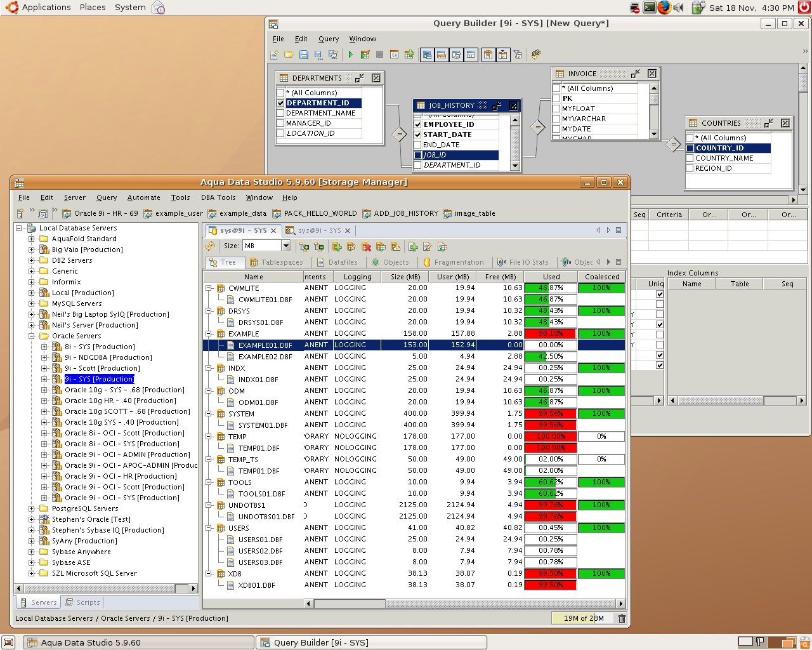Uncheck DEPARTMENT_ID in DEPARTMENTS table
The image size is (812, 650).
coord(280,103)
